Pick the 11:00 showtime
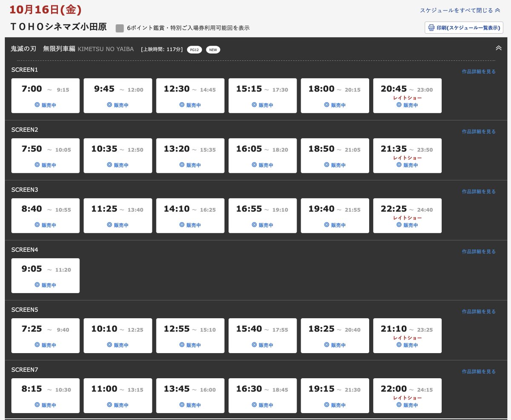511x420 pixels. point(118,396)
